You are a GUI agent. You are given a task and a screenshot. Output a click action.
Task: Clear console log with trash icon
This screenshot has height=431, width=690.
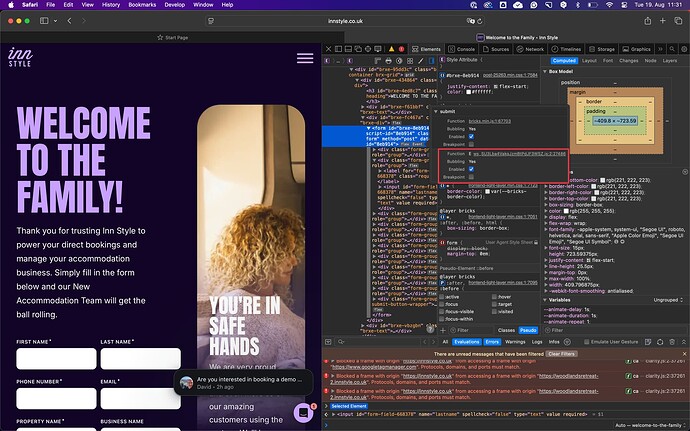click(x=672, y=342)
